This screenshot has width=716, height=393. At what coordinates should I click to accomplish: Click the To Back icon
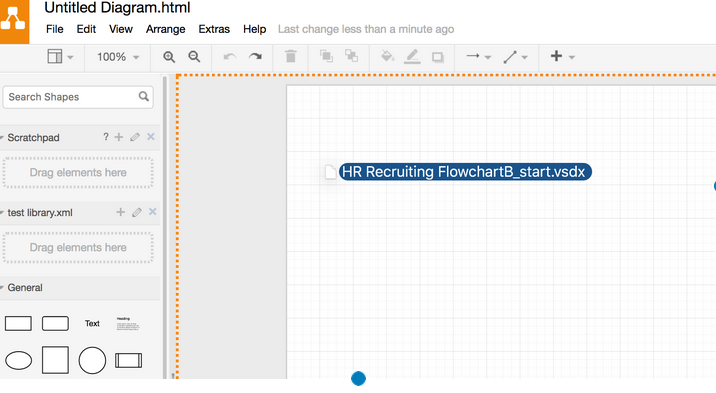[x=351, y=56]
